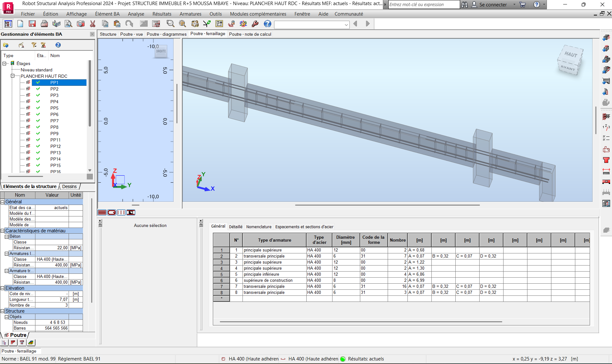Open the Nomenclature tab of reinforcement table

pos(258,227)
